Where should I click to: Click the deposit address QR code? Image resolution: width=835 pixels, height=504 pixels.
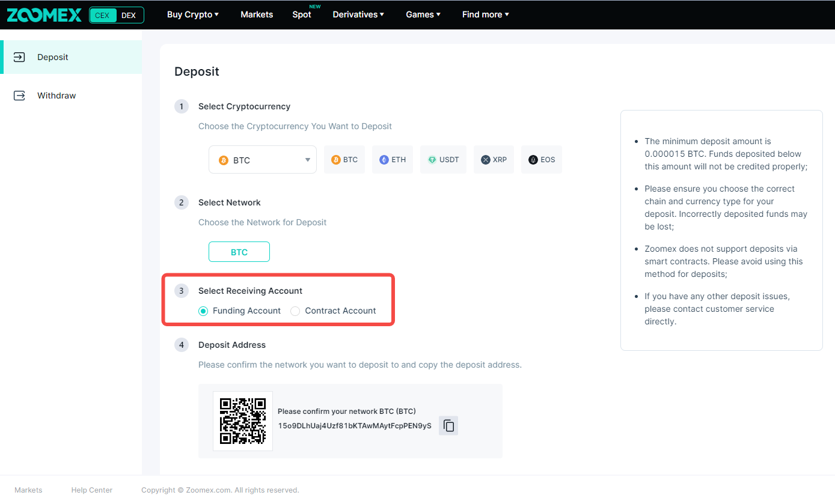243,421
